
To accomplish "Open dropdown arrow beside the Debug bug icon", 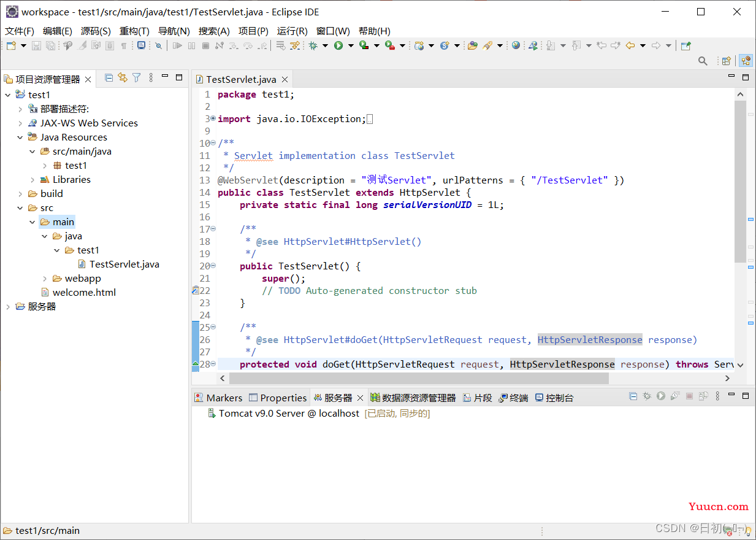I will (x=325, y=45).
